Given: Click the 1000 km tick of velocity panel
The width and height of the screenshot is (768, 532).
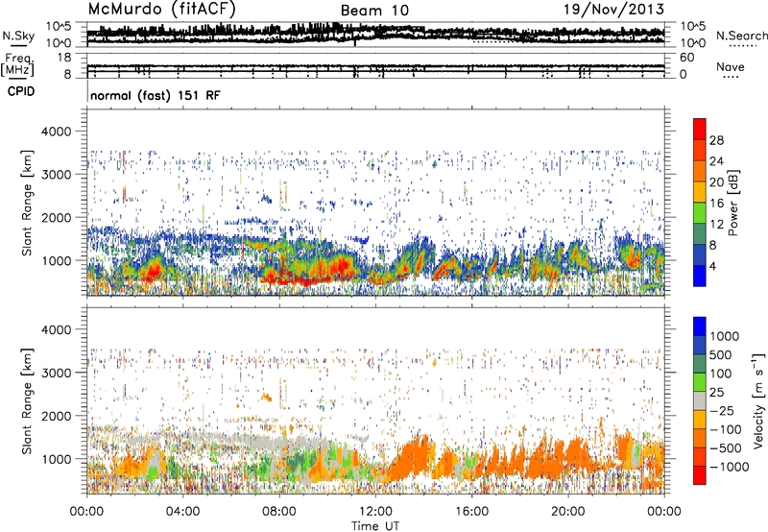Looking at the screenshot, I should 57,459.
